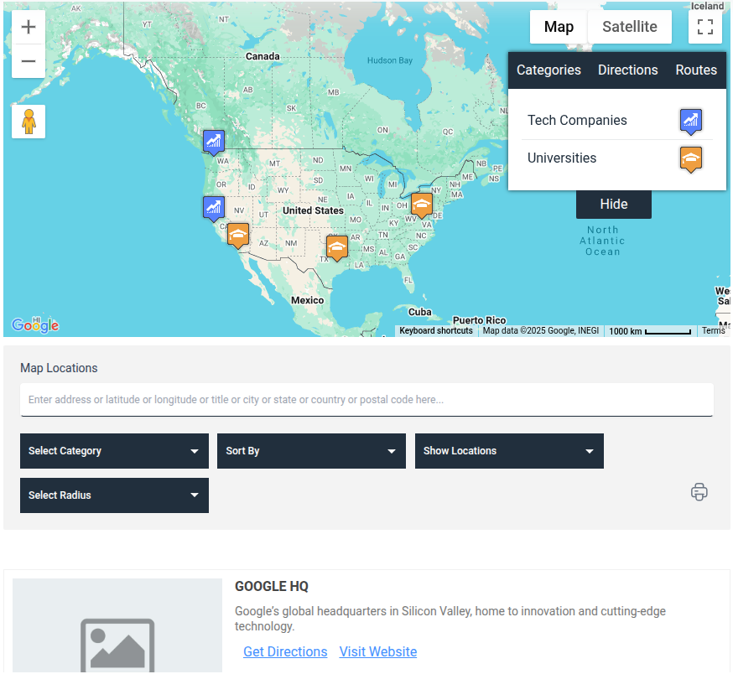Click the Universities category icon
The image size is (733, 700).
point(691,159)
